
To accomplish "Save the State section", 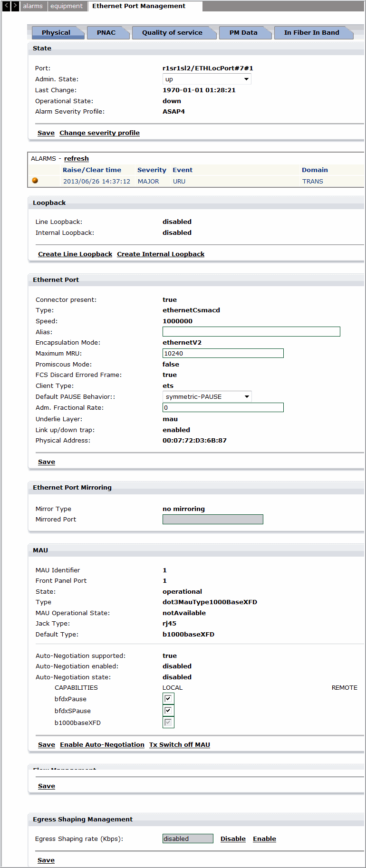I will tap(46, 133).
